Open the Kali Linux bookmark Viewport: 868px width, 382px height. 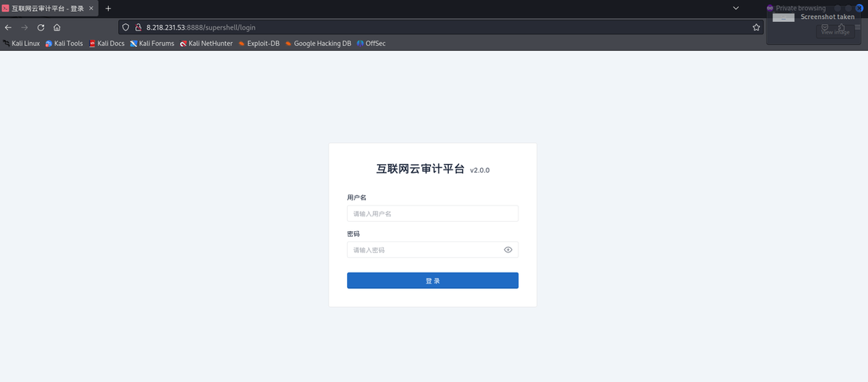(x=21, y=44)
